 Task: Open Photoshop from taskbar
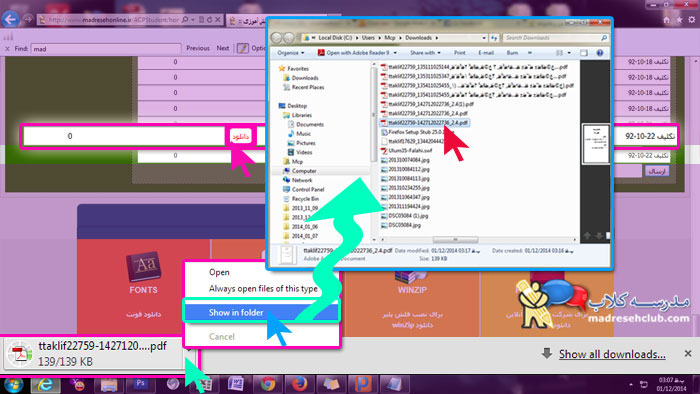[141, 384]
